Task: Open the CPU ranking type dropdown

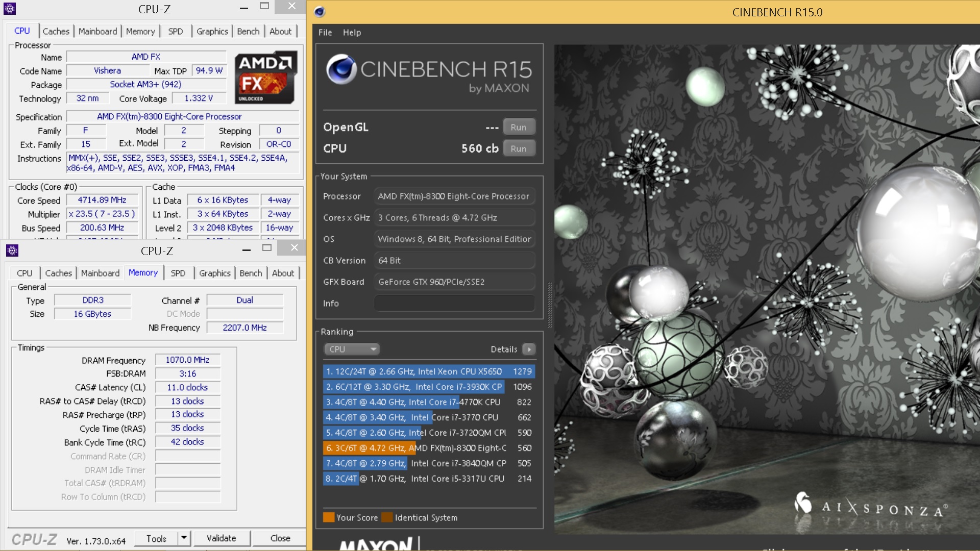Action: pos(352,349)
